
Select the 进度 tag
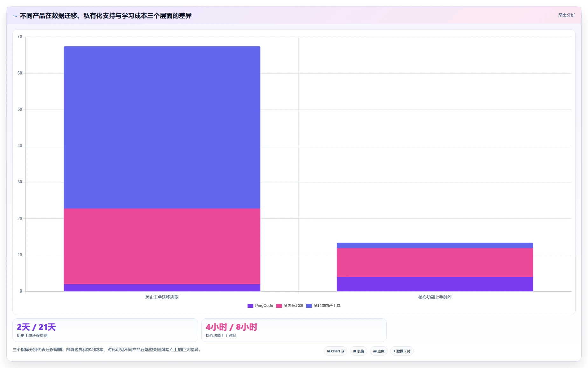click(x=378, y=351)
